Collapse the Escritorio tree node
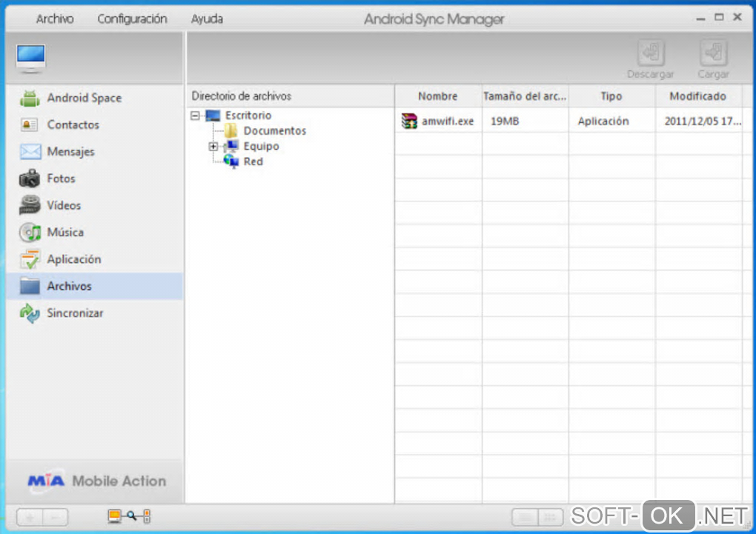 point(195,116)
